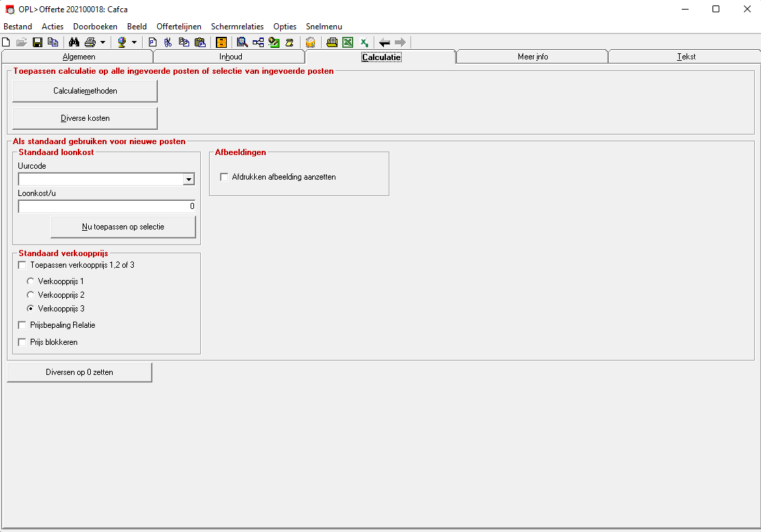Screen dimensions: 761x532
Task: Toggle Prijs blokkeren checkbox
Action: (22, 342)
